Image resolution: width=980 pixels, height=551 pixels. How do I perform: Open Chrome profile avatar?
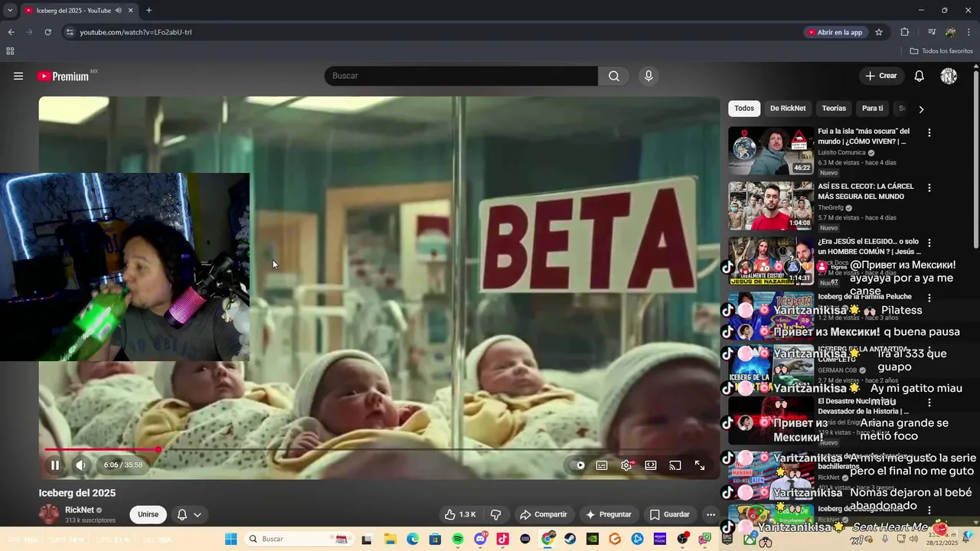coord(950,32)
